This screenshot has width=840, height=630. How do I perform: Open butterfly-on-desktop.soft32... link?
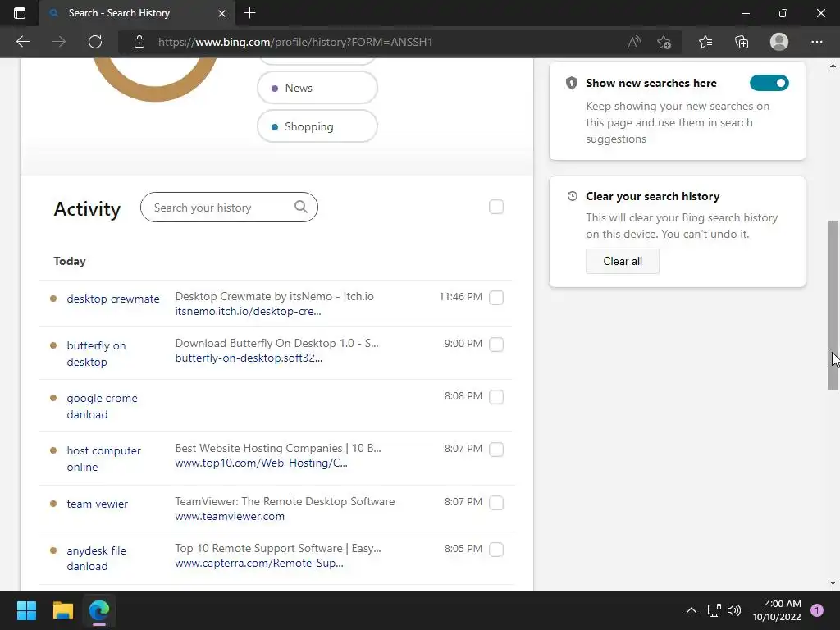[249, 358]
